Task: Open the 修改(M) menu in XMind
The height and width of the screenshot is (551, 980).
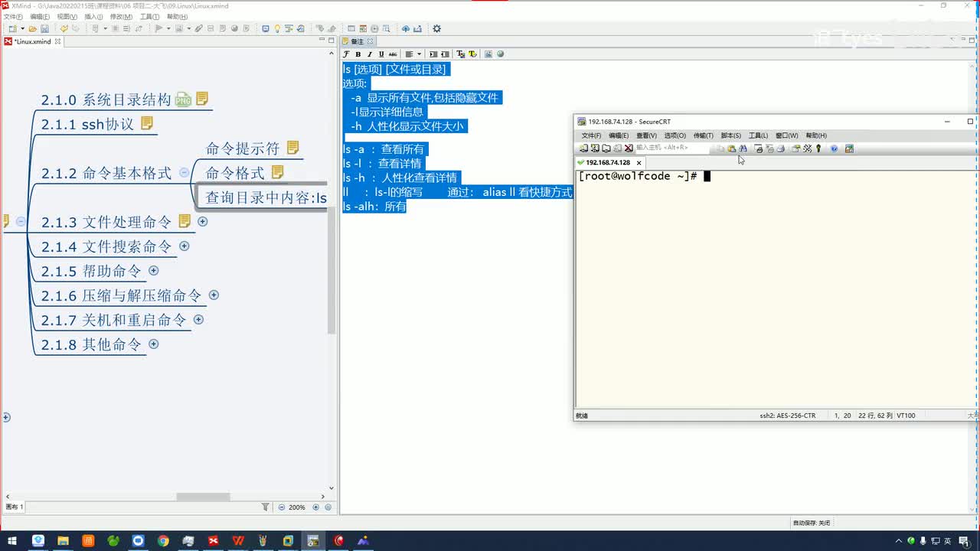Action: coord(121,17)
